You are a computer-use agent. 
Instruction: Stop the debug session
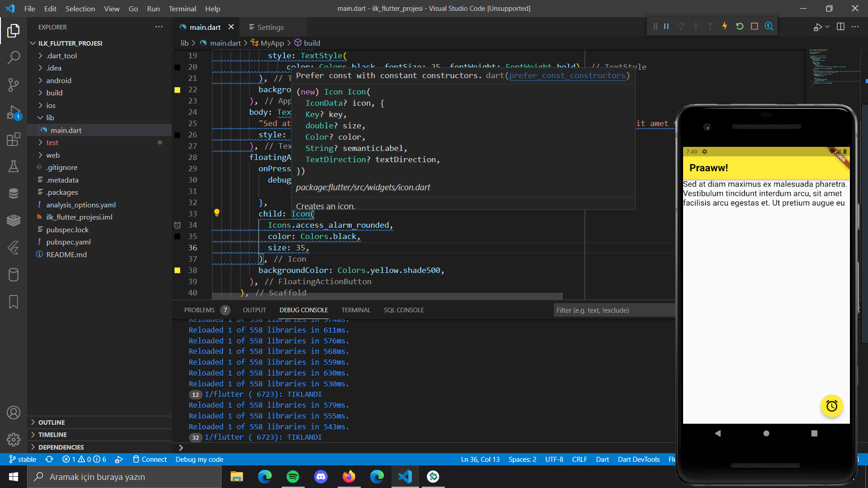[754, 27]
